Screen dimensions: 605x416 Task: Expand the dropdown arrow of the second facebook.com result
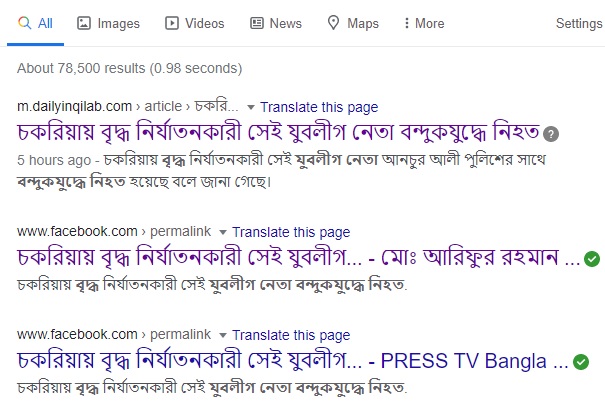(x=223, y=232)
